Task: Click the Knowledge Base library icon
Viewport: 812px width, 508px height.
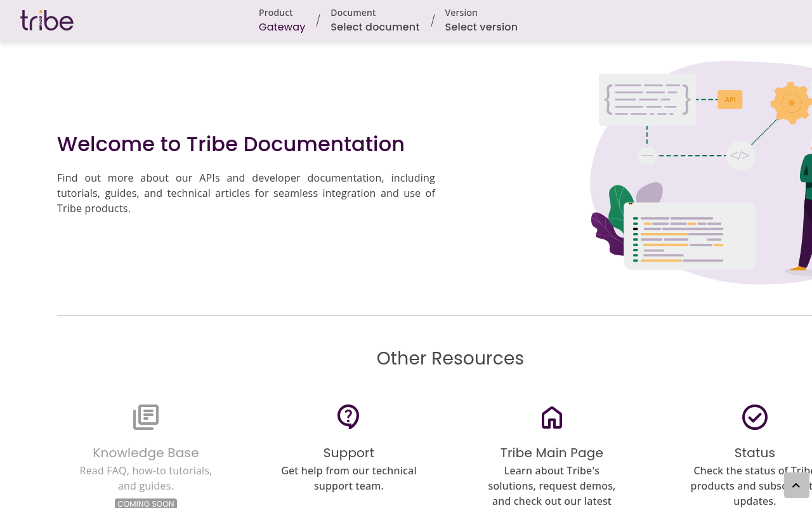Action: 146,417
